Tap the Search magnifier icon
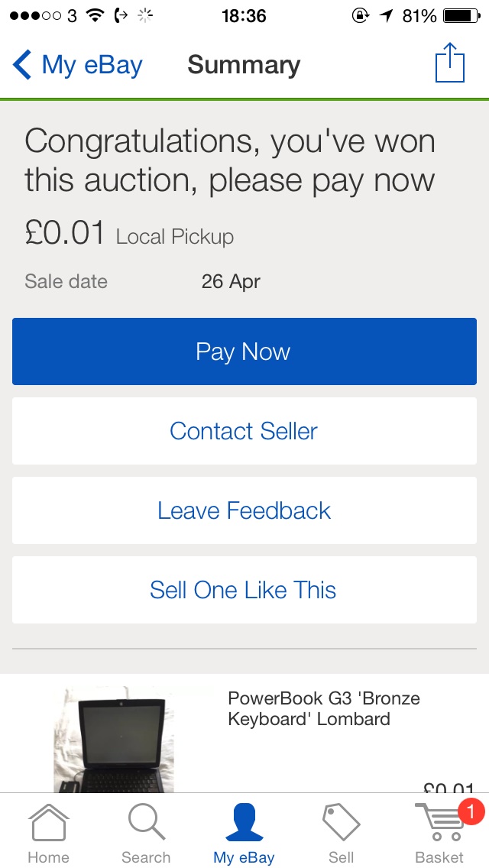This screenshot has height=868, width=489. (146, 824)
